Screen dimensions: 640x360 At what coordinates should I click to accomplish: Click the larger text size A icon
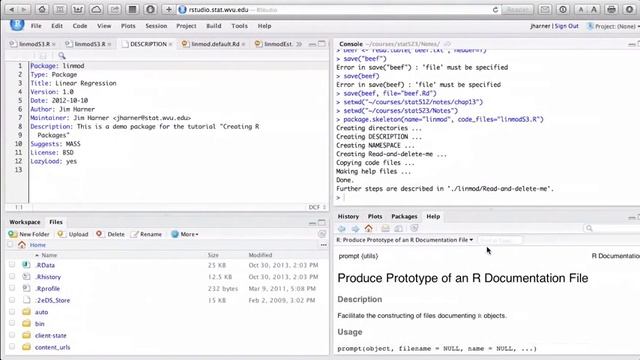tap(594, 9)
